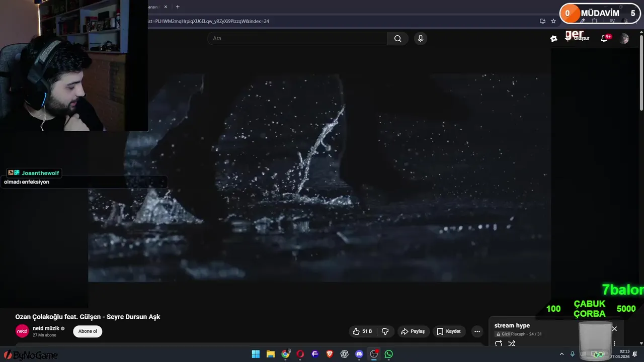Open the 'netd müzik' channel name link
644x362 pixels.
click(46, 328)
